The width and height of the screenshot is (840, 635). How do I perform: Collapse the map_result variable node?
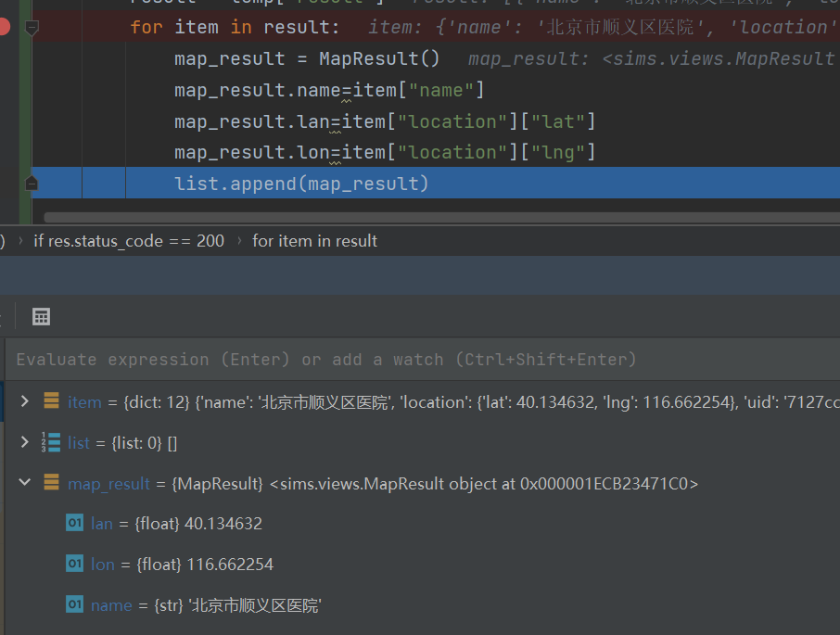25,482
